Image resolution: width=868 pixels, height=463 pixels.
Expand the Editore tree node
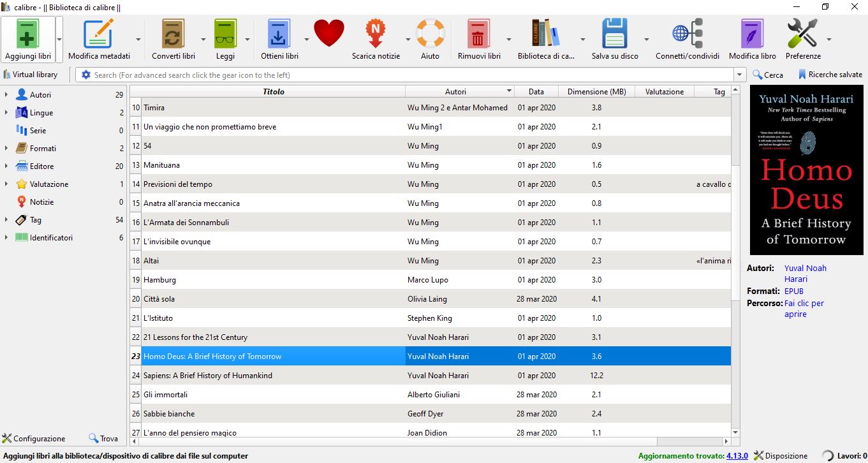[6, 166]
